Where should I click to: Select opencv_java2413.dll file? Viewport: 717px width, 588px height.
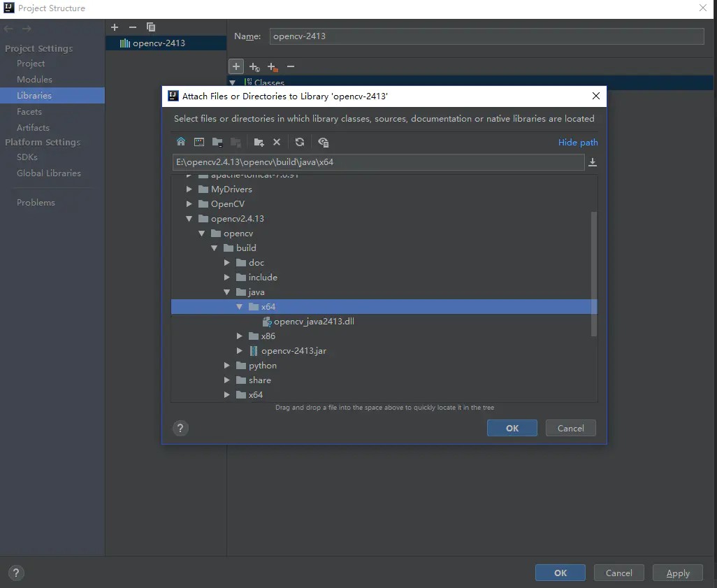pyautogui.click(x=314, y=322)
